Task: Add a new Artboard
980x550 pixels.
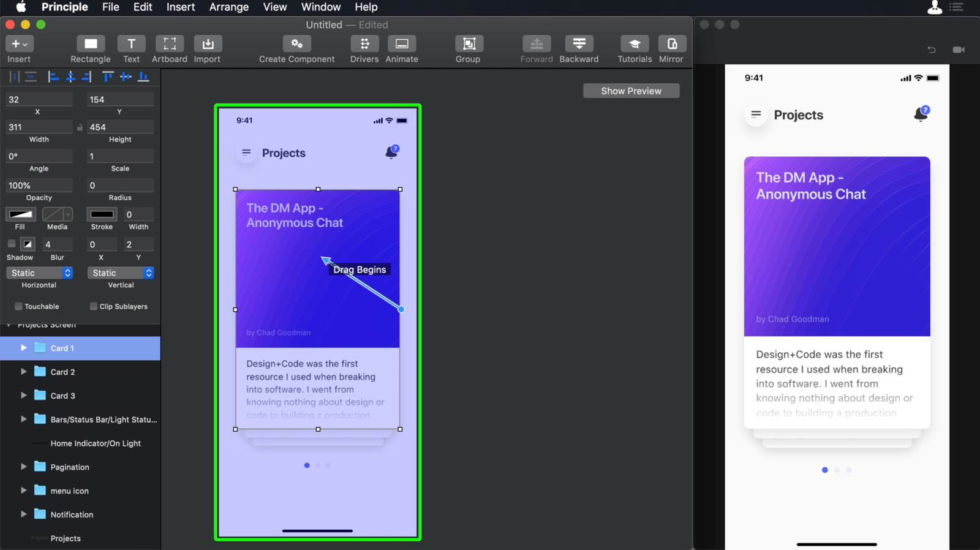Action: click(x=170, y=44)
